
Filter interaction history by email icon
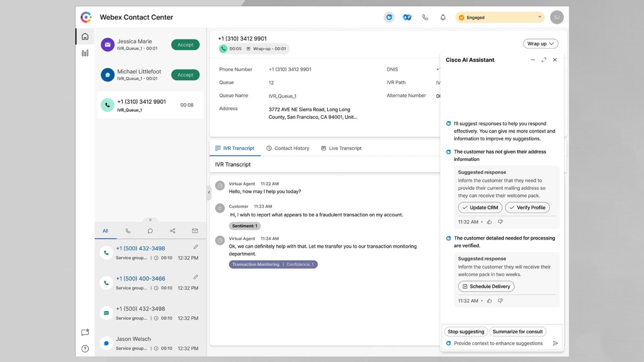point(195,231)
